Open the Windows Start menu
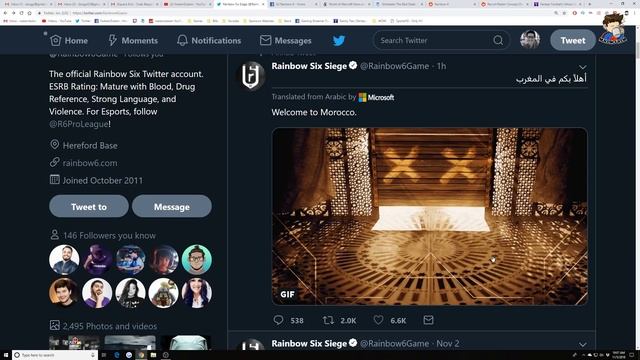Viewport: 640px width, 360px height. 6,355
